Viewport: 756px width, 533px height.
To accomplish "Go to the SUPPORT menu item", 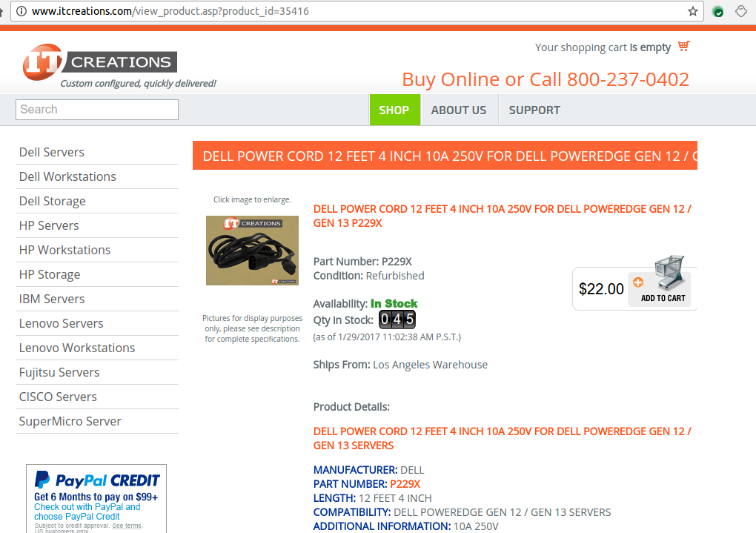I will coord(534,110).
